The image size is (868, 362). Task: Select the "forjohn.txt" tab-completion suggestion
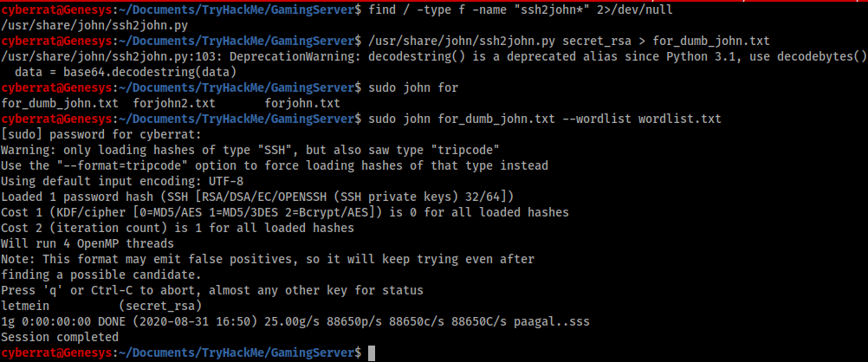(302, 104)
